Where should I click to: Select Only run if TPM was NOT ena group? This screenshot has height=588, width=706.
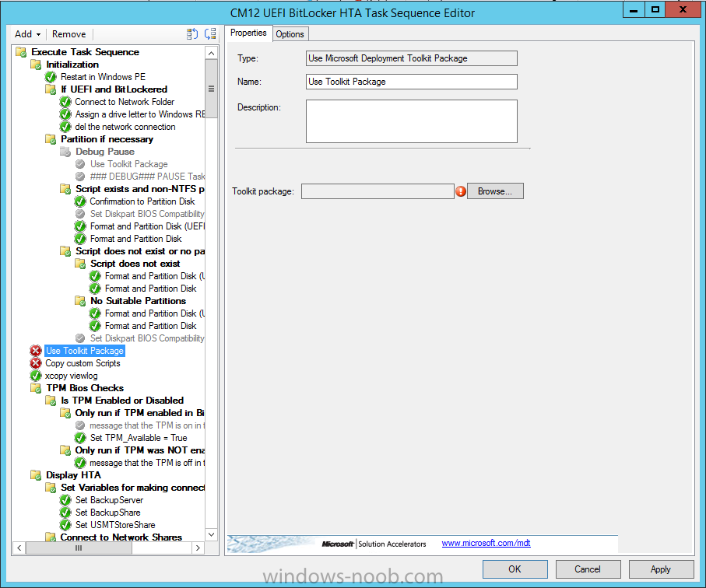139,450
